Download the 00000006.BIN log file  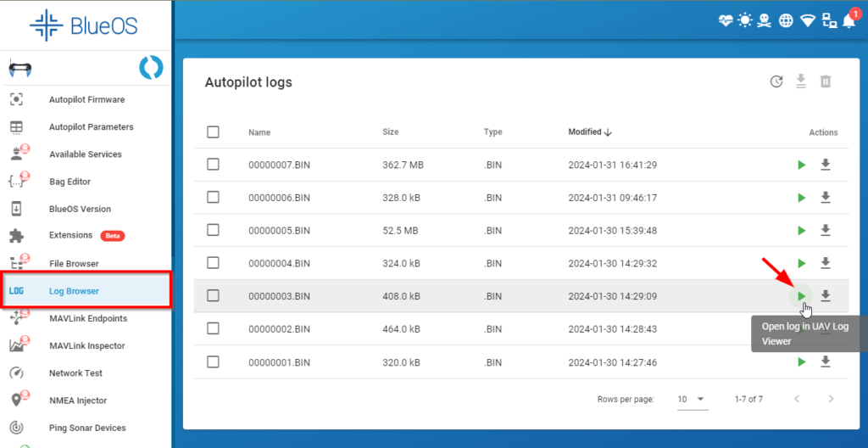[826, 198]
